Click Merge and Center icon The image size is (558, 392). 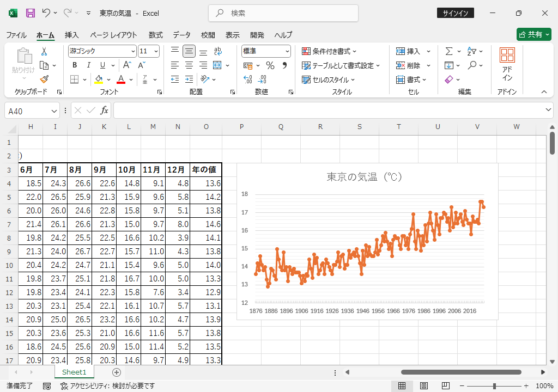click(217, 65)
